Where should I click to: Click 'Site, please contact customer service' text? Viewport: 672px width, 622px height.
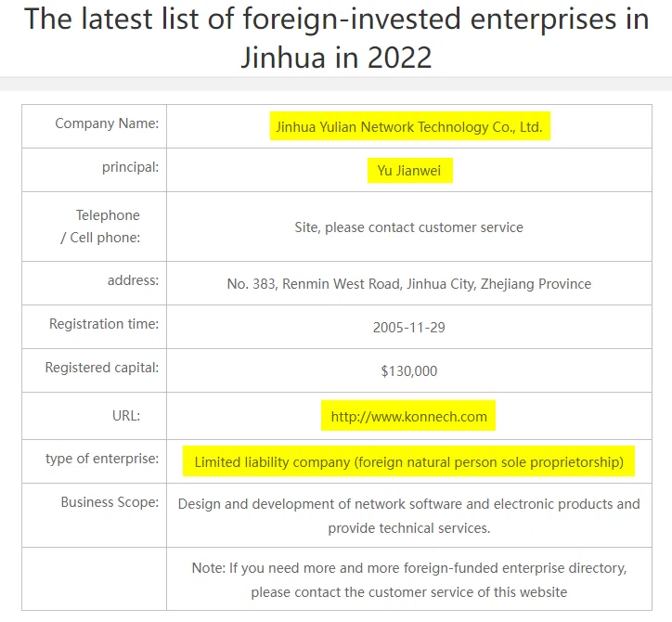(408, 227)
